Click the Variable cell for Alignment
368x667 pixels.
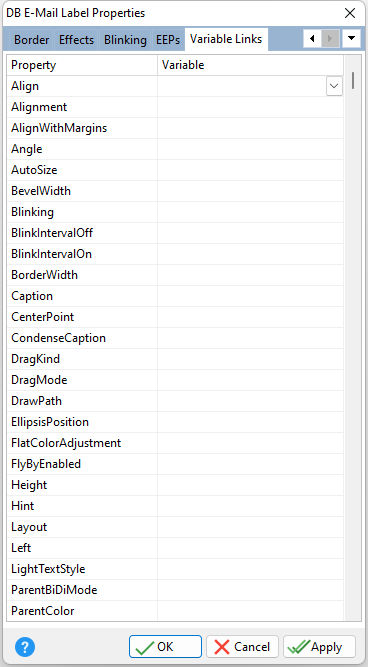pos(251,107)
